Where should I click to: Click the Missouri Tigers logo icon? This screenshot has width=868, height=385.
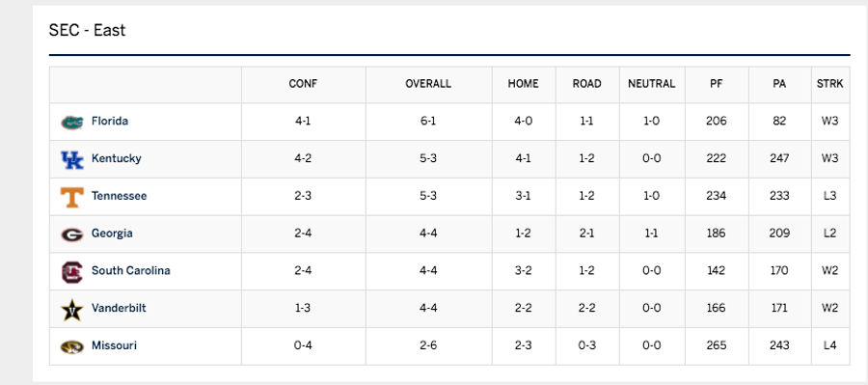point(72,346)
